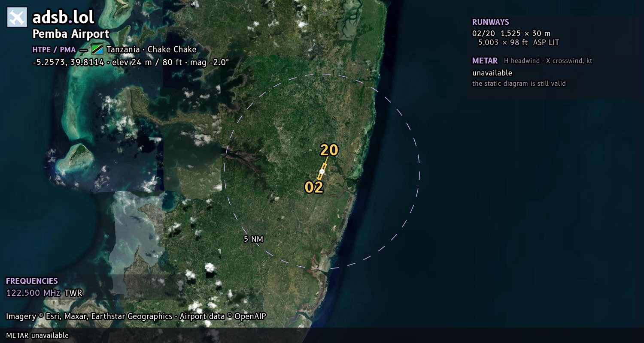Click the H headwind · X crosswind legend

click(x=548, y=61)
